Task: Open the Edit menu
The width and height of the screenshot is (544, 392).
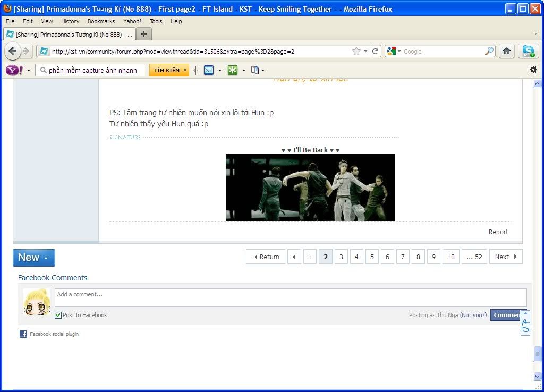Action: tap(28, 21)
